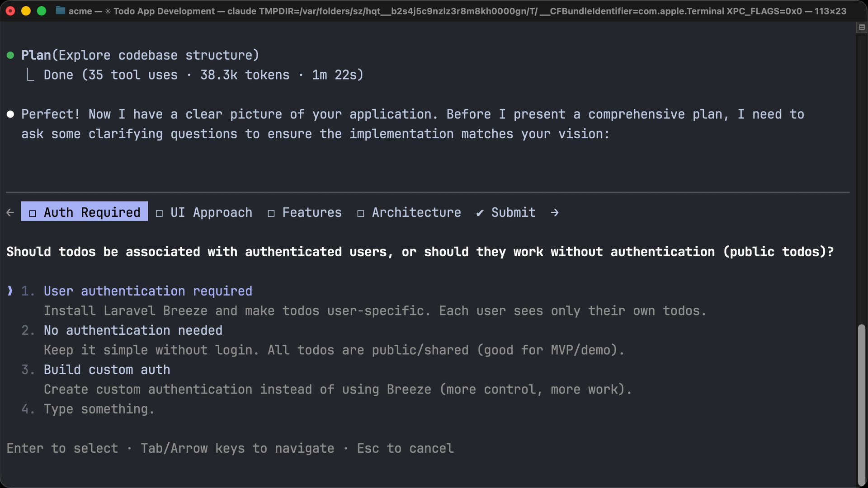Check the UI Approach checkbox
Viewport: 868px width, 488px height.
(159, 212)
